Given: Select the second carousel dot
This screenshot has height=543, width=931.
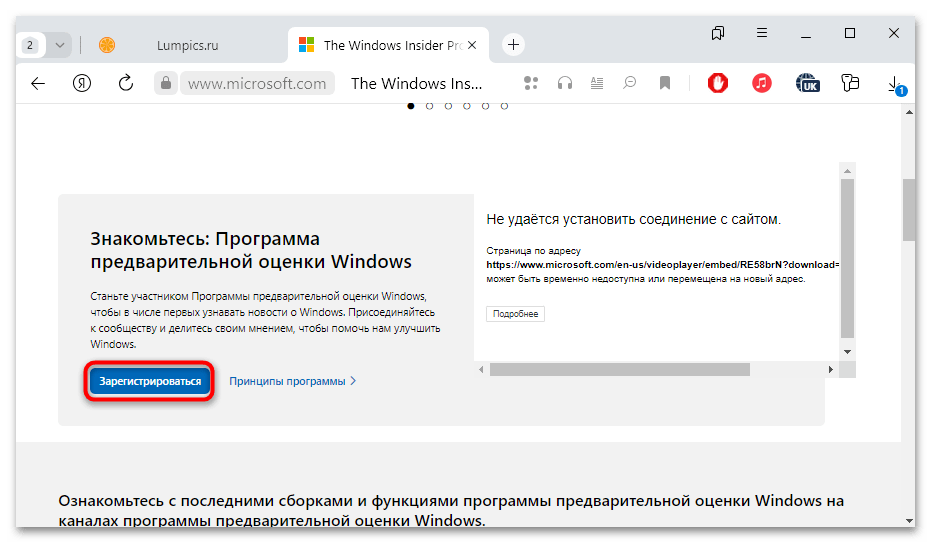Looking at the screenshot, I should click(x=429, y=106).
